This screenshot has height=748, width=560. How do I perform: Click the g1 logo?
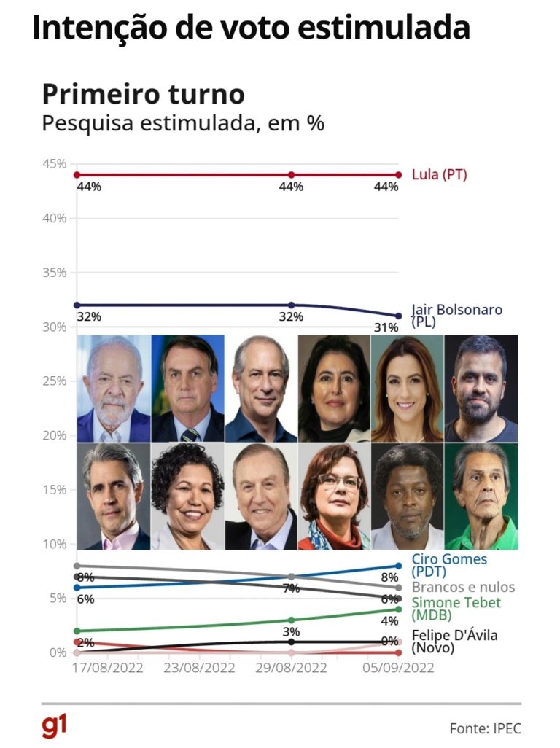54,727
